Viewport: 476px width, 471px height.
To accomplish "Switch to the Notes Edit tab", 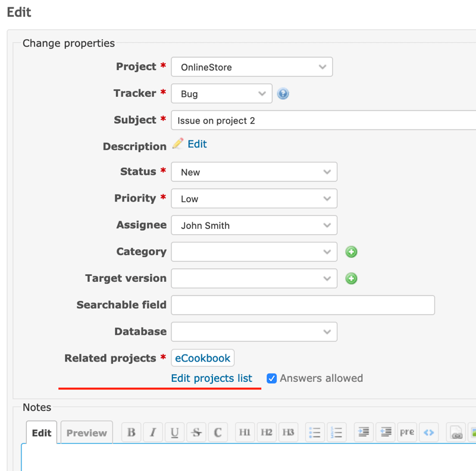I will click(42, 432).
